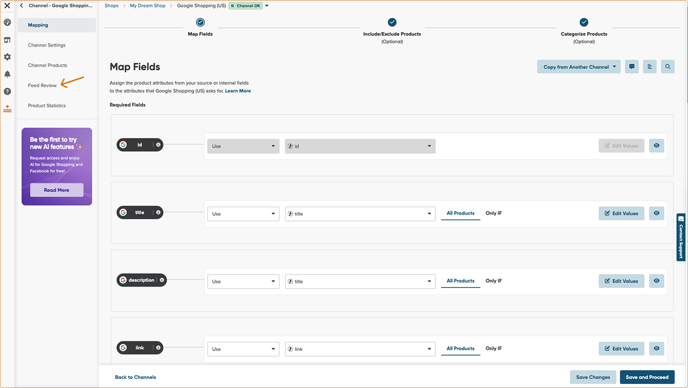
Task: Select Only IF in the link row
Action: pyautogui.click(x=494, y=348)
